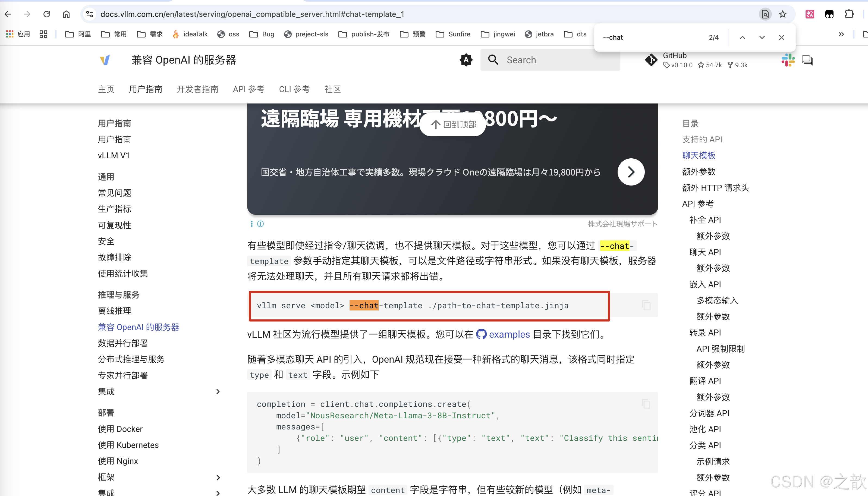868x496 pixels.
Task: Click the ad banner next arrow button
Action: pyautogui.click(x=631, y=172)
